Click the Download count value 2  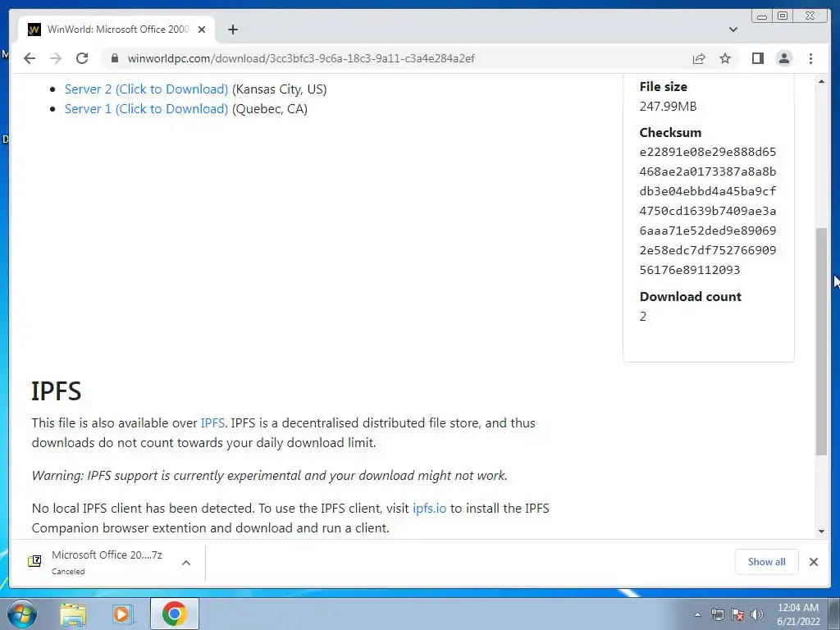(x=643, y=316)
